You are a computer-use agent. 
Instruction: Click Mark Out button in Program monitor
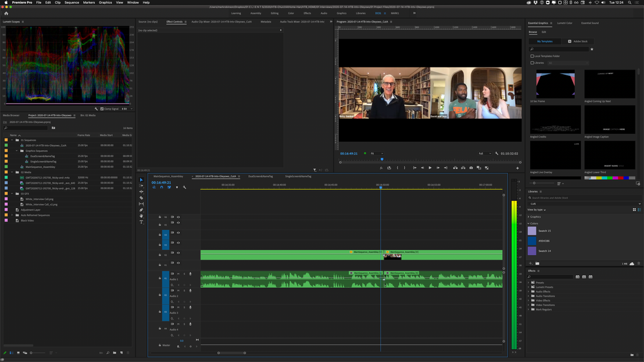tap(405, 168)
